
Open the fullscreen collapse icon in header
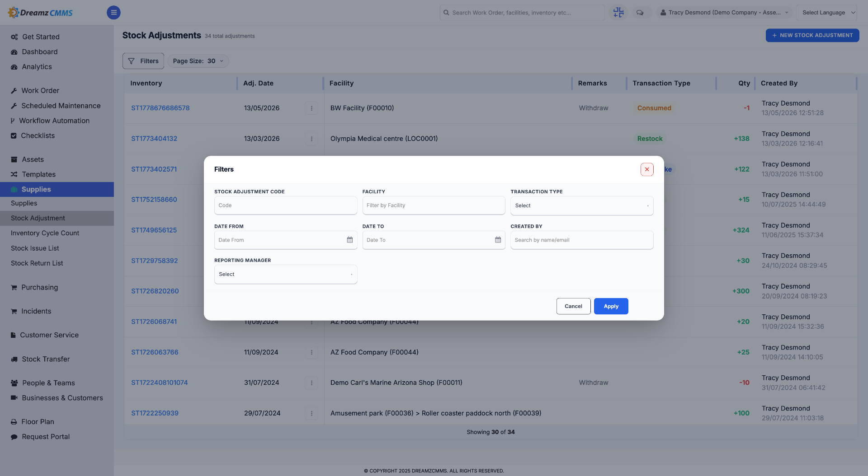click(x=618, y=13)
